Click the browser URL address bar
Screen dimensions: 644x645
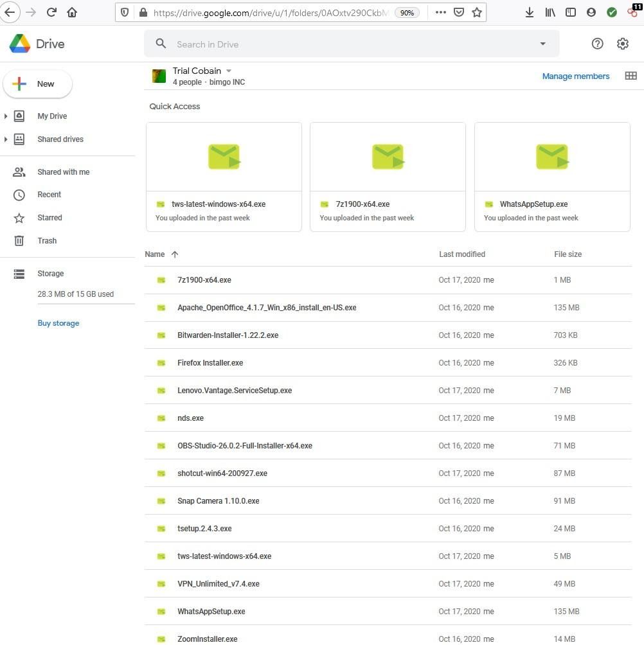(269, 13)
